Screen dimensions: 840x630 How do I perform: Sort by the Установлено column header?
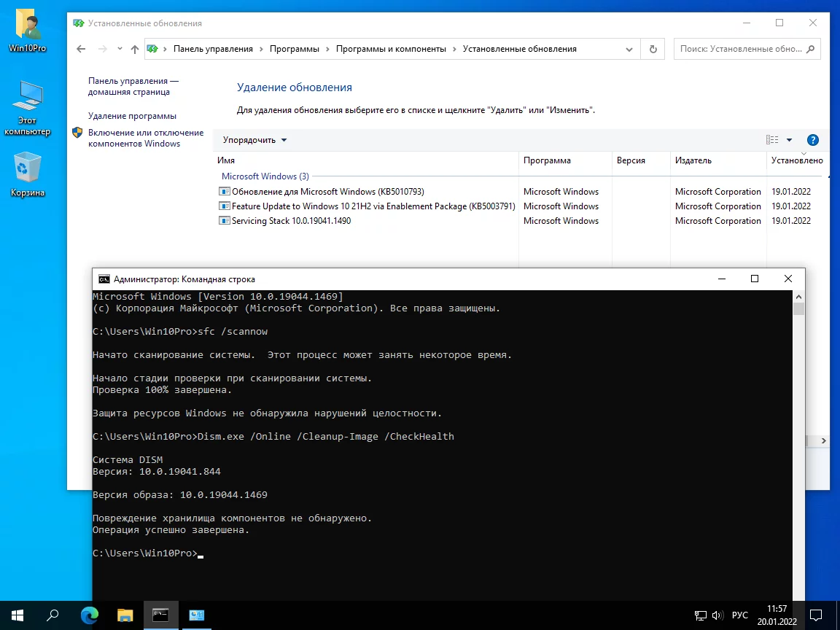[x=796, y=160]
